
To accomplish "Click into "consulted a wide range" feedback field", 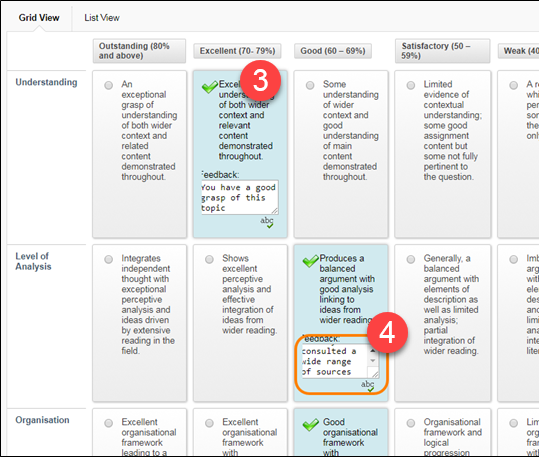I will click(335, 361).
